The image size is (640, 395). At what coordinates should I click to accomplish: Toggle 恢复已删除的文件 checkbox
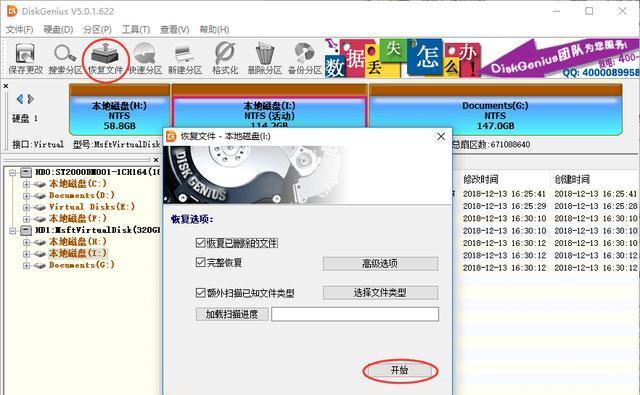200,243
